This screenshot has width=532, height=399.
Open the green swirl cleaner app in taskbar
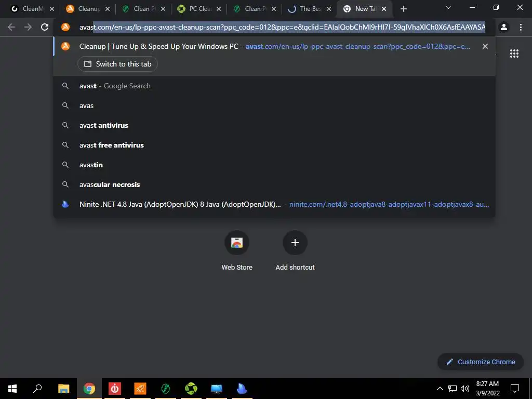pyautogui.click(x=191, y=389)
